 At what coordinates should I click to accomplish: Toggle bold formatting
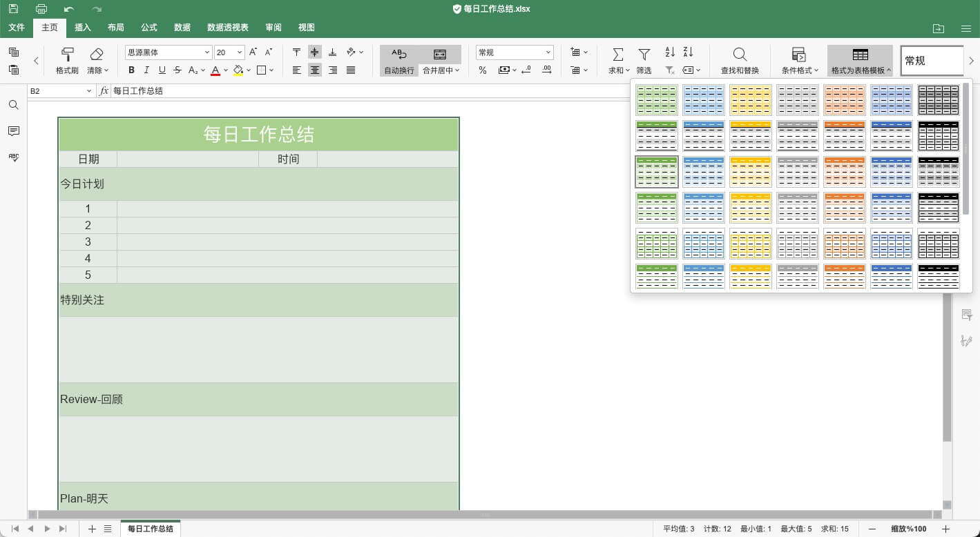point(132,70)
